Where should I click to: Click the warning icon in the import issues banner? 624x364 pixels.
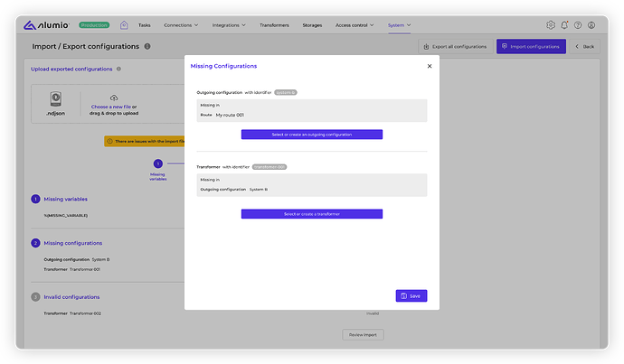[109, 141]
